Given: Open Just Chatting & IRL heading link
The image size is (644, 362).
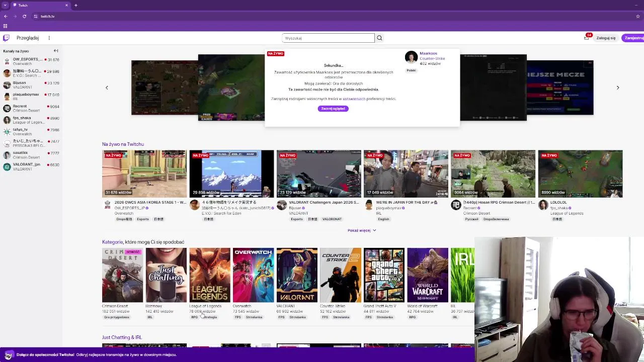Looking at the screenshot, I should (x=122, y=337).
